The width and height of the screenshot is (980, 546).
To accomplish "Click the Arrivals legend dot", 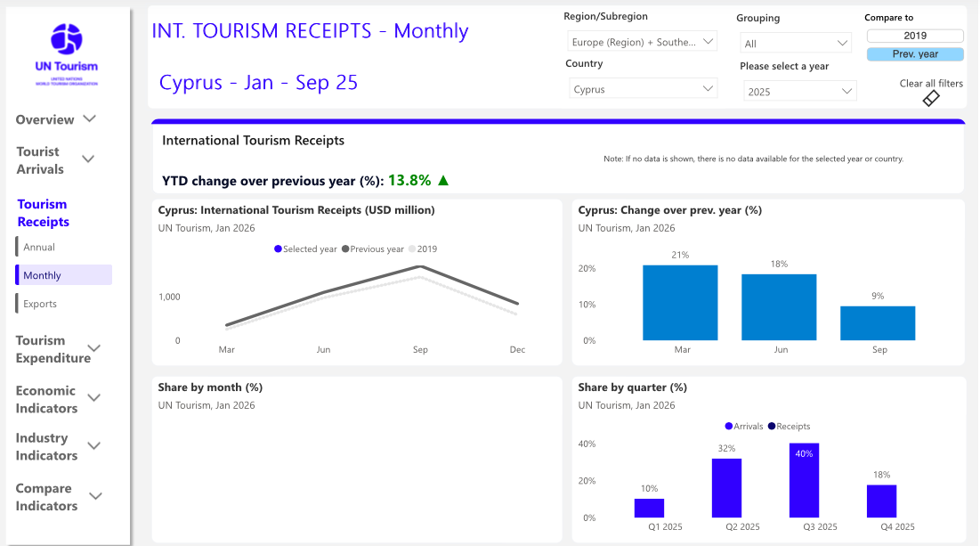I will (x=729, y=427).
